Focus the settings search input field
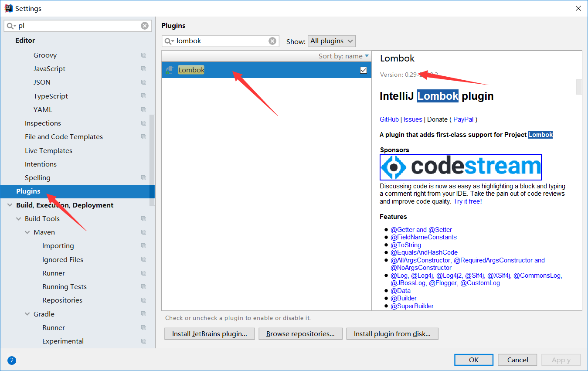Screen dimensions: 588x371 pos(78,26)
